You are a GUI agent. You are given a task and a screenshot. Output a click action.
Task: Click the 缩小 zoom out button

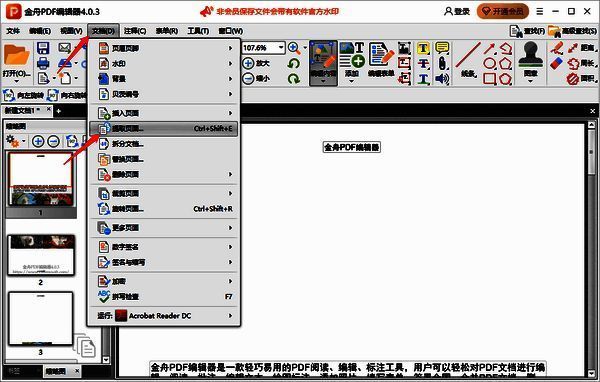click(256, 78)
